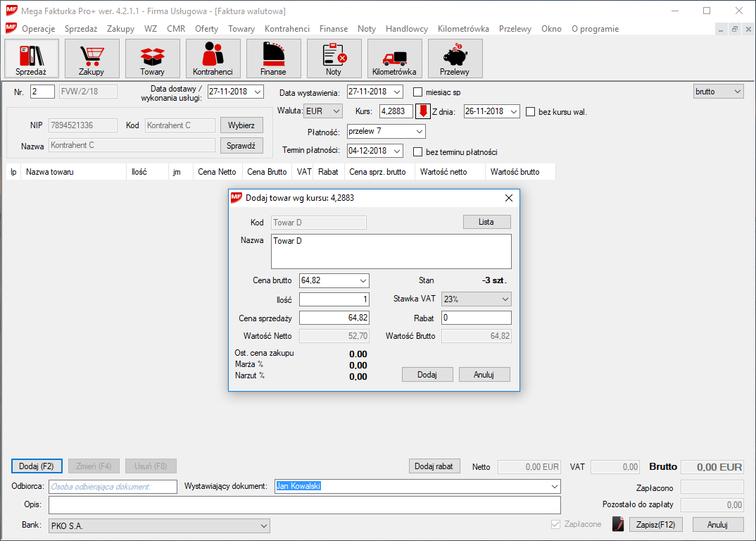Click into the Rabat input field

point(476,318)
